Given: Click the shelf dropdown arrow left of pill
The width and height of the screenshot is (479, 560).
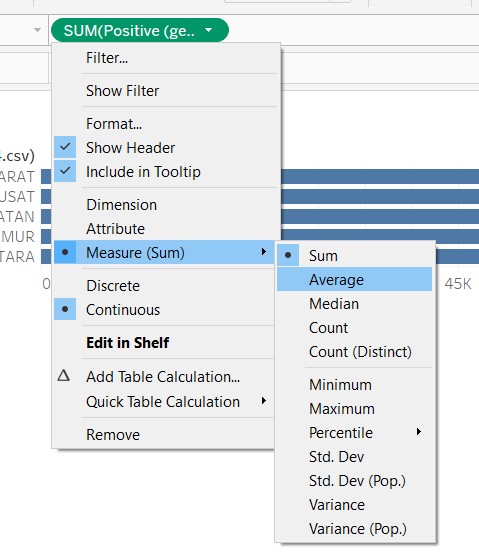Looking at the screenshot, I should [37, 30].
